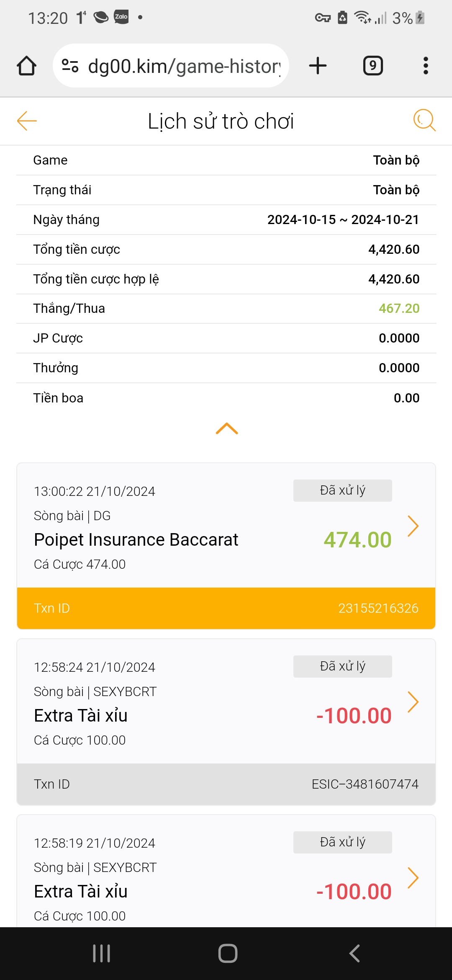Tap the browser home icon
Screen dimensions: 452x980
(x=26, y=66)
